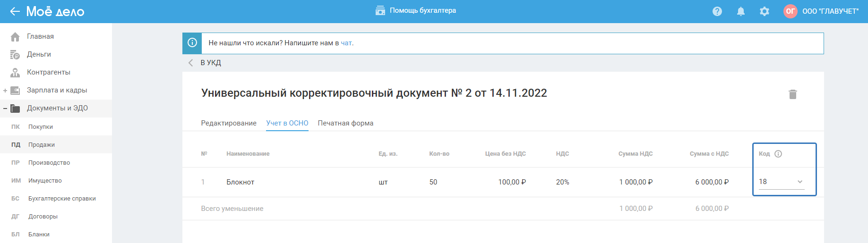Screen dimensions: 868x243
Task: Expand the Зарплата и кадры section
Action: (x=5, y=91)
